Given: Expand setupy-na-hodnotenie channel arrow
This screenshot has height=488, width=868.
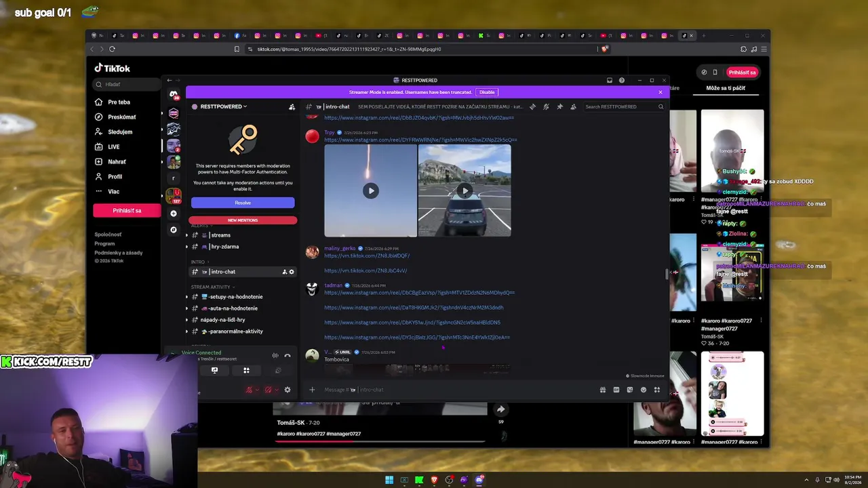Looking at the screenshot, I should [x=186, y=297].
